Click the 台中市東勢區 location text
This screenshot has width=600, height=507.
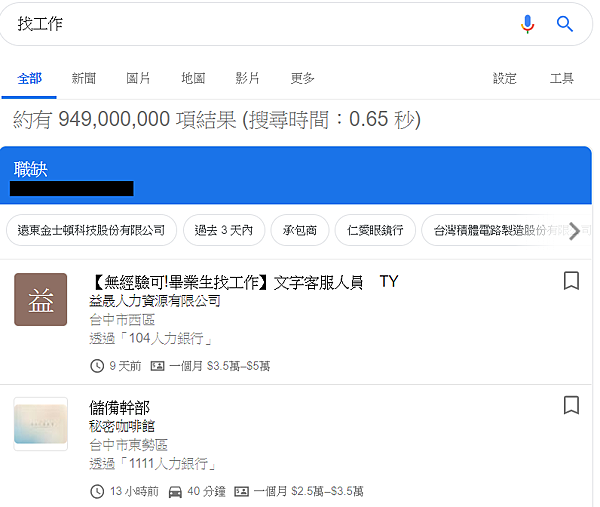(129, 445)
